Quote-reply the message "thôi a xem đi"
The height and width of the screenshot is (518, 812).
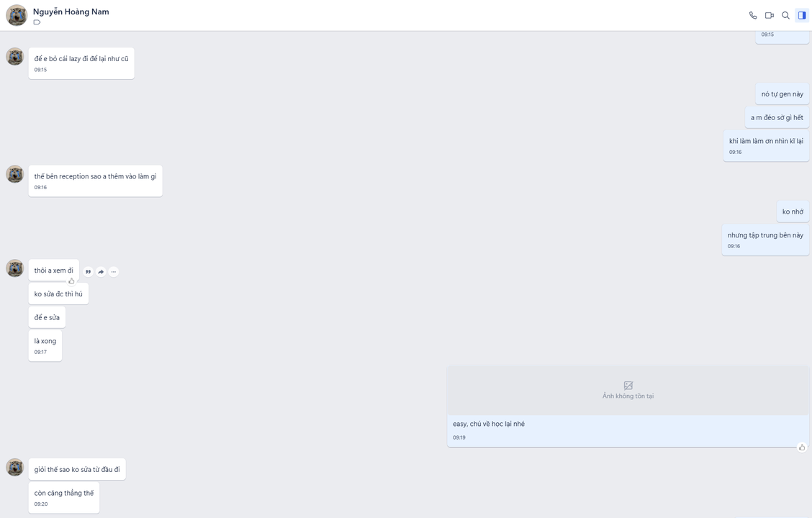88,272
